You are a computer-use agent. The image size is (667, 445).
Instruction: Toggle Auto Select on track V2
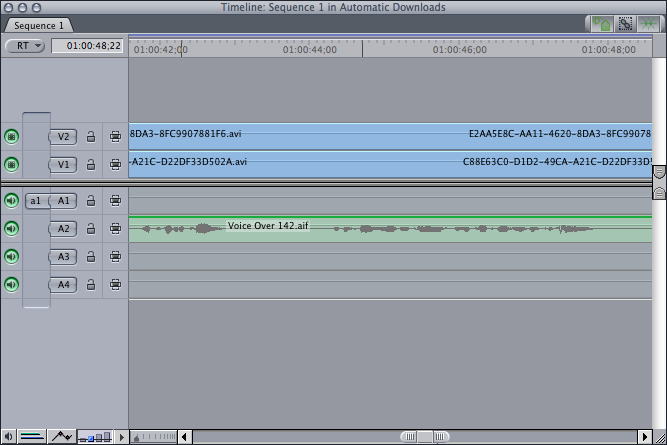(x=115, y=137)
